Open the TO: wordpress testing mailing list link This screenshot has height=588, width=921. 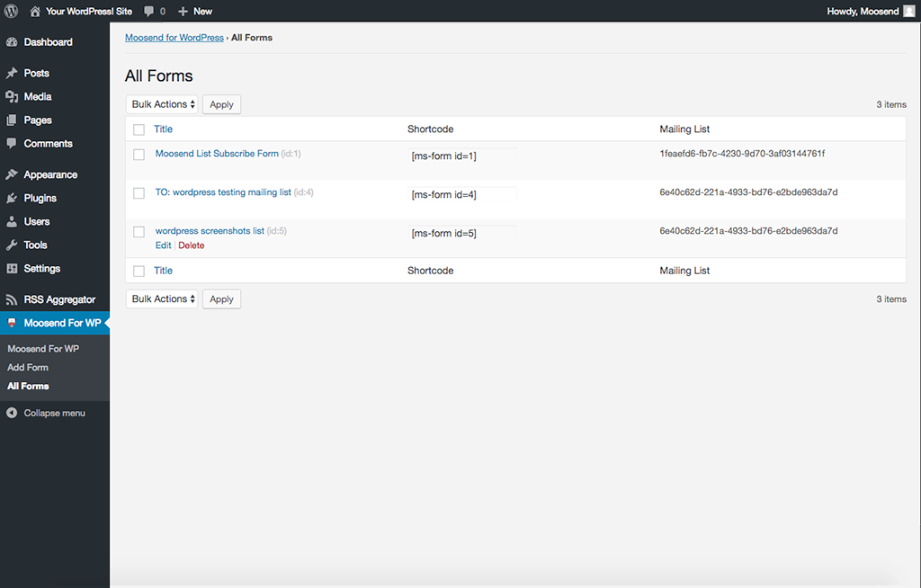(223, 192)
